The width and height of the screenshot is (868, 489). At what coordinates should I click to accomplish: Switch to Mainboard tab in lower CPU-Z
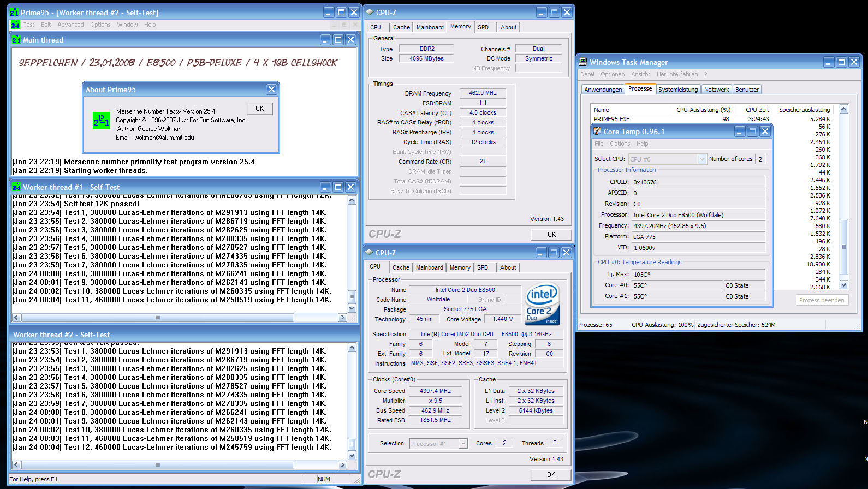pos(430,267)
